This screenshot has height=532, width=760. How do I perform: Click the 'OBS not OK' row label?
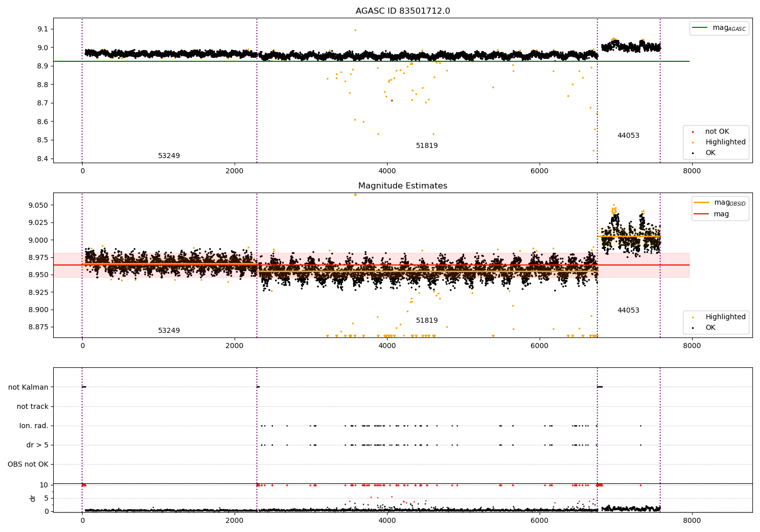tap(28, 464)
